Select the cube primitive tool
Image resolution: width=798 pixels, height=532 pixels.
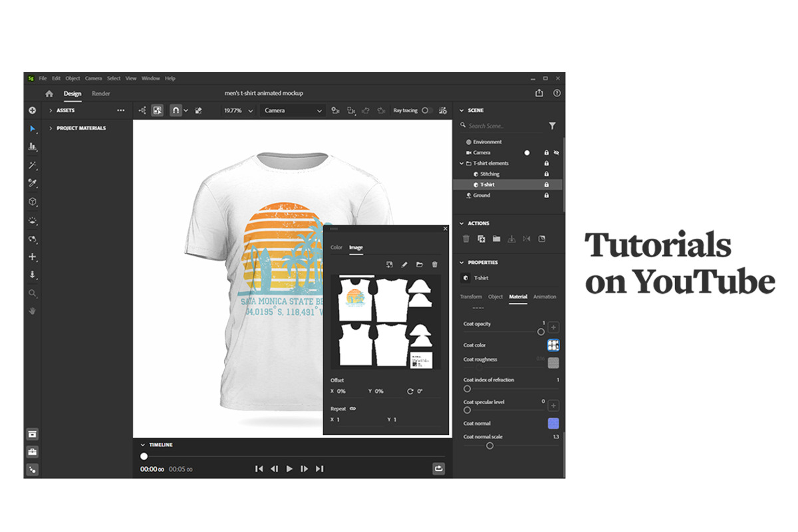coord(32,201)
